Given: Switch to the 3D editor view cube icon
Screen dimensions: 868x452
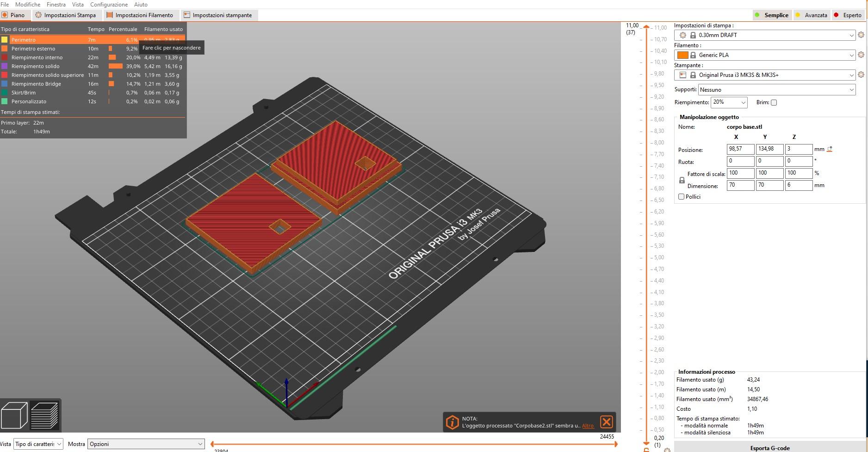Looking at the screenshot, I should (x=14, y=415).
